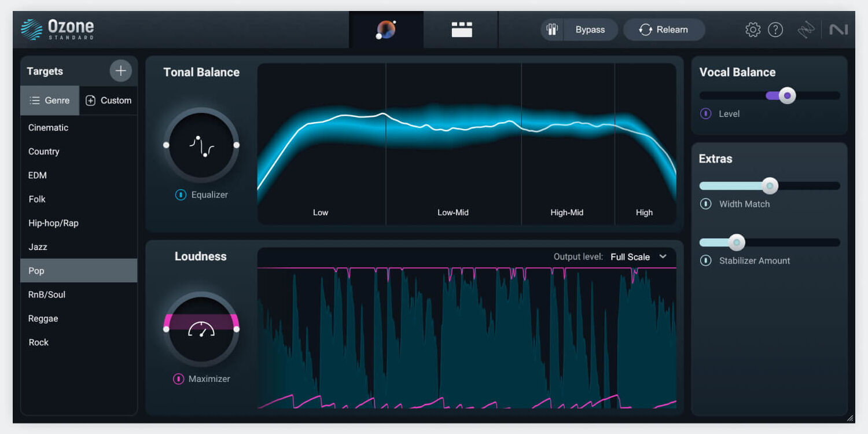Open the settings gear

[753, 30]
